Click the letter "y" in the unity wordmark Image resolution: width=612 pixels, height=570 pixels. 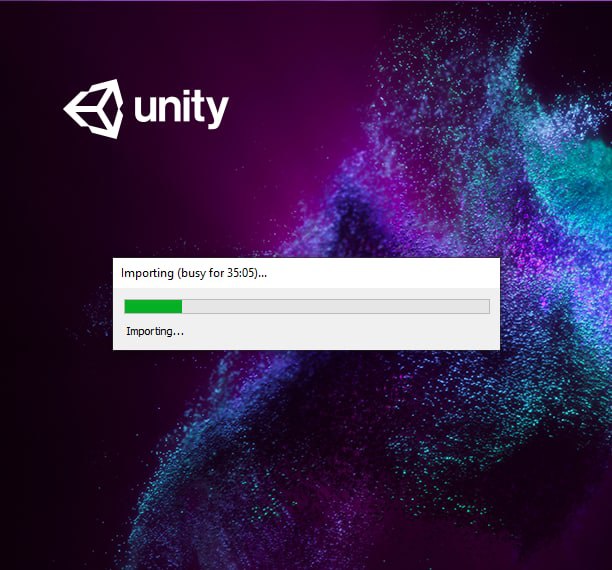coord(218,113)
